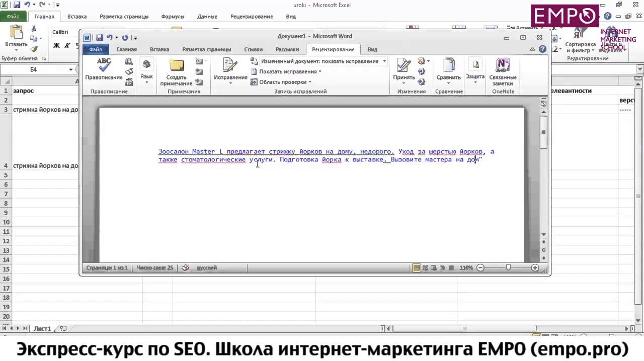The width and height of the screenshot is (644, 361).
Task: Toggle italic К in Excel ribbon
Action: tap(67, 45)
